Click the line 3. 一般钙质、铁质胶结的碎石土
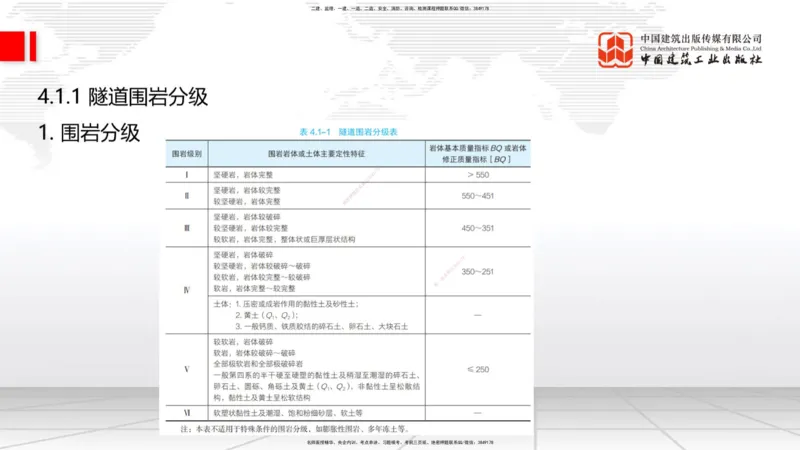 321,327
